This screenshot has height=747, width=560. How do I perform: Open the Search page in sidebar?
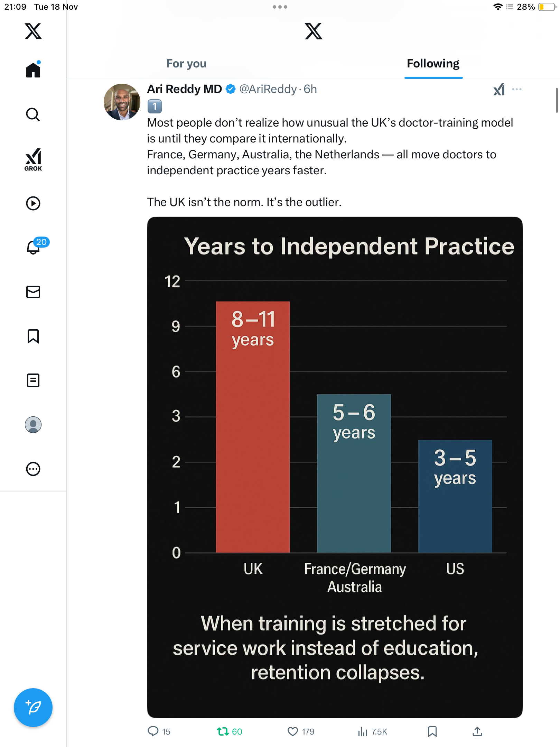(33, 114)
